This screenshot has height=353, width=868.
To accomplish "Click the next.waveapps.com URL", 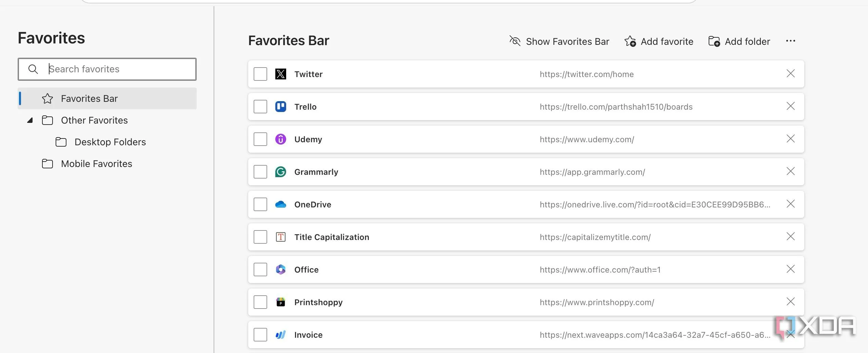I will [655, 335].
